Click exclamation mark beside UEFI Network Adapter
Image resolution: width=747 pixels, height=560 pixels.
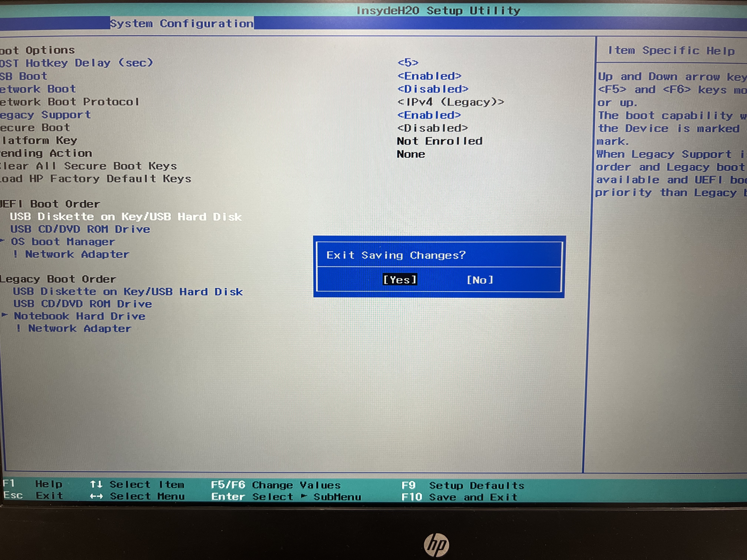16,254
